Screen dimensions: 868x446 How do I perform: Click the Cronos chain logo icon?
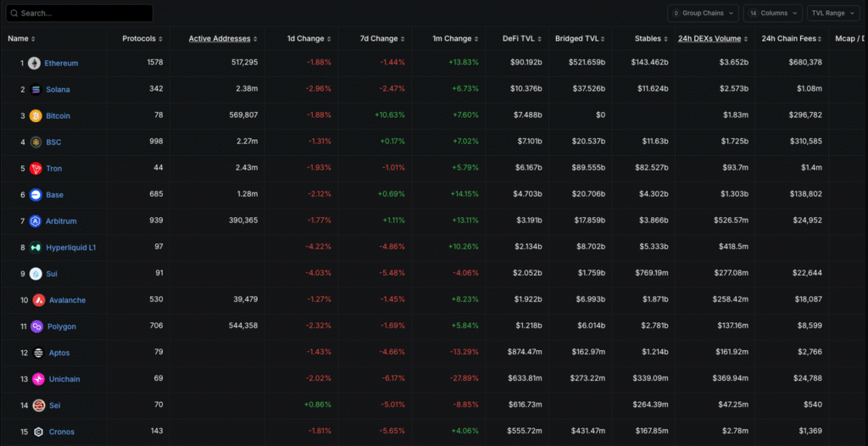point(39,432)
